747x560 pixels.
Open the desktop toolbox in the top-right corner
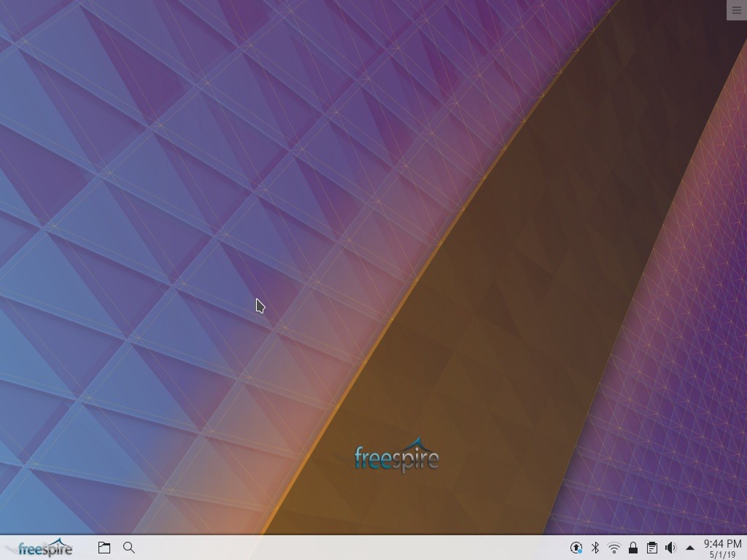coord(736,9)
